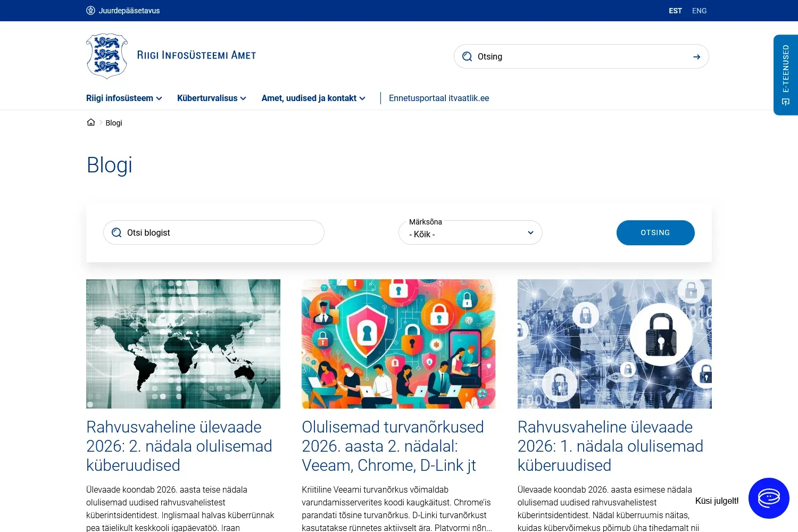Open the E-teenused side panel
798x532 pixels.
pos(785,75)
